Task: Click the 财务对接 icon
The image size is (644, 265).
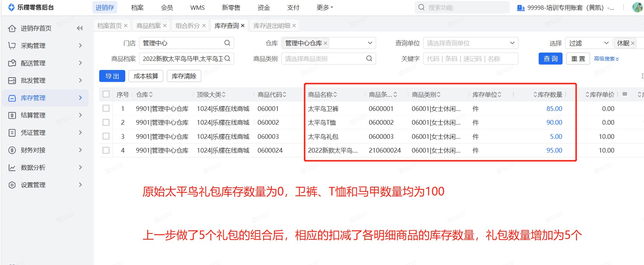Action: 12,150
